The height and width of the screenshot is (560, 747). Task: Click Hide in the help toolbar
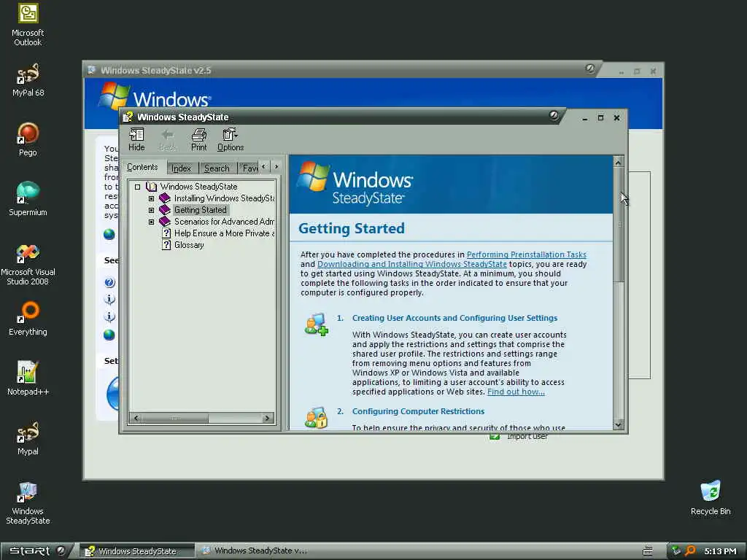click(136, 140)
